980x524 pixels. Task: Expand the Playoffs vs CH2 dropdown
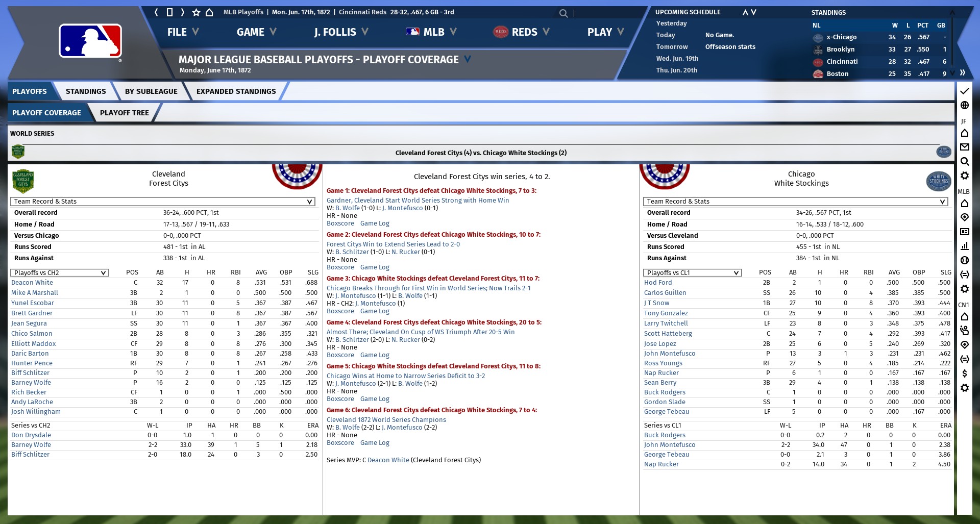coord(60,273)
